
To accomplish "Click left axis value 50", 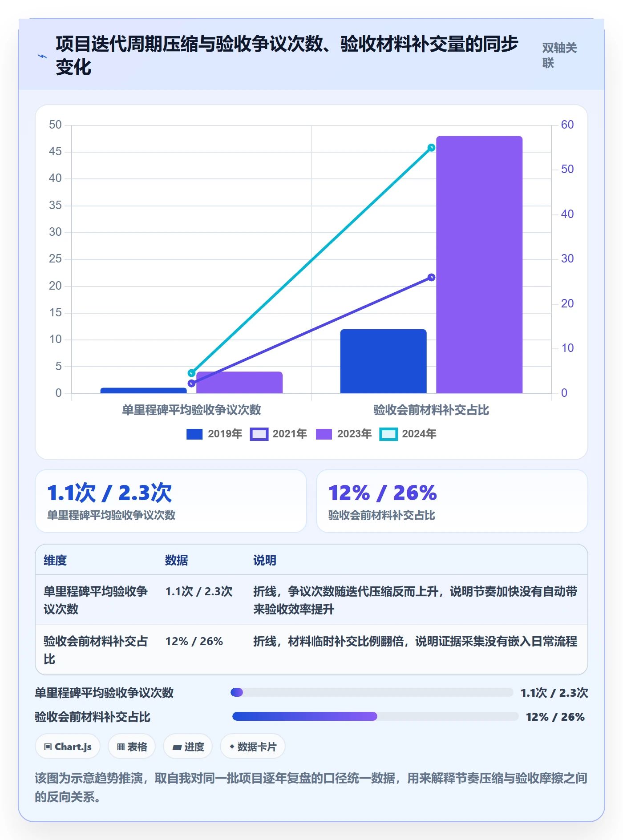I will 55,125.
